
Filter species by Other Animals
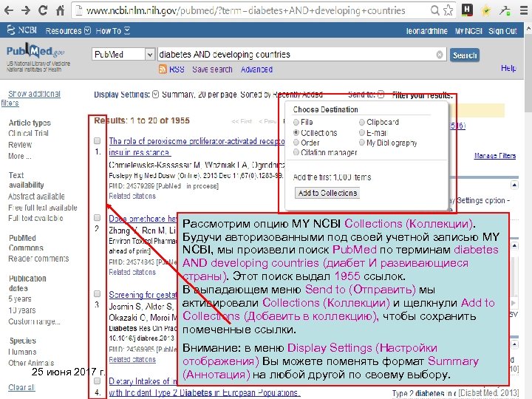pyautogui.click(x=31, y=363)
